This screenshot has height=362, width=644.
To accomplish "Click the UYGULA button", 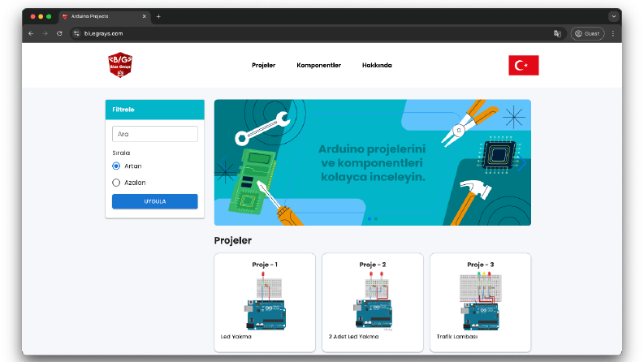I will point(155,201).
